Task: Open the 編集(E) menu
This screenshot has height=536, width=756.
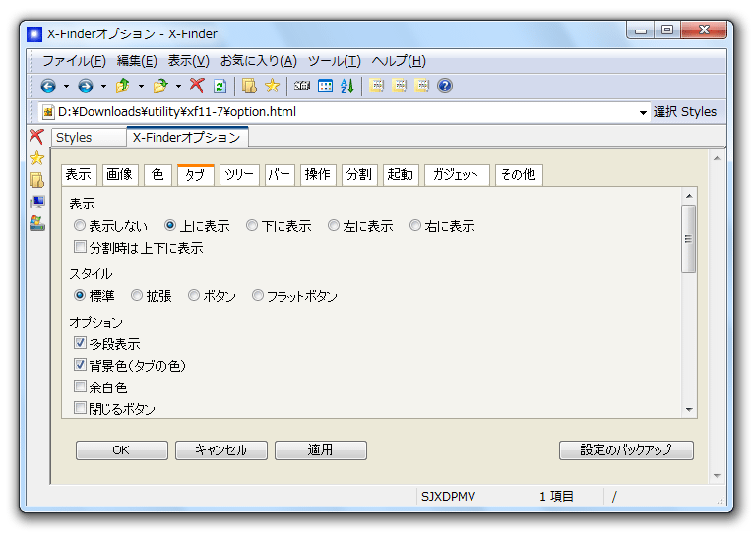Action: click(137, 61)
